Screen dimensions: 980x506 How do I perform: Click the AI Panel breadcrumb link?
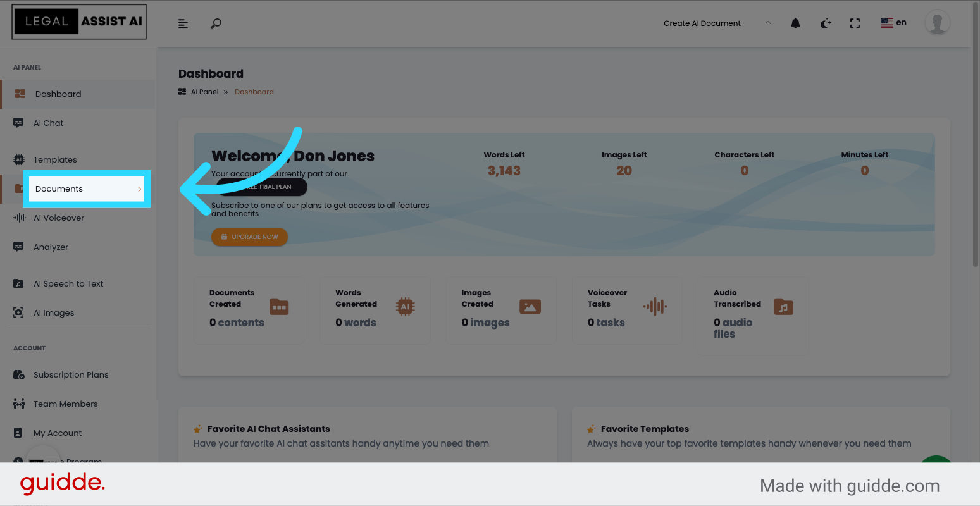pyautogui.click(x=205, y=92)
